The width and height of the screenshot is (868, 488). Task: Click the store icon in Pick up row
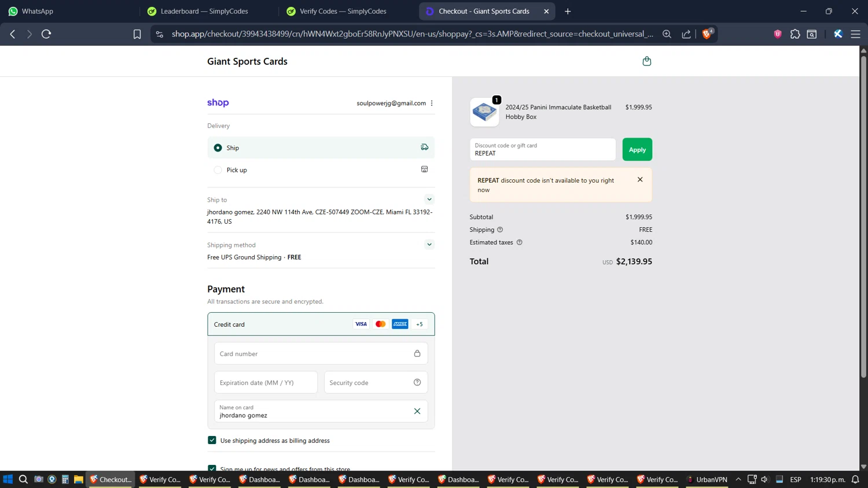point(424,169)
